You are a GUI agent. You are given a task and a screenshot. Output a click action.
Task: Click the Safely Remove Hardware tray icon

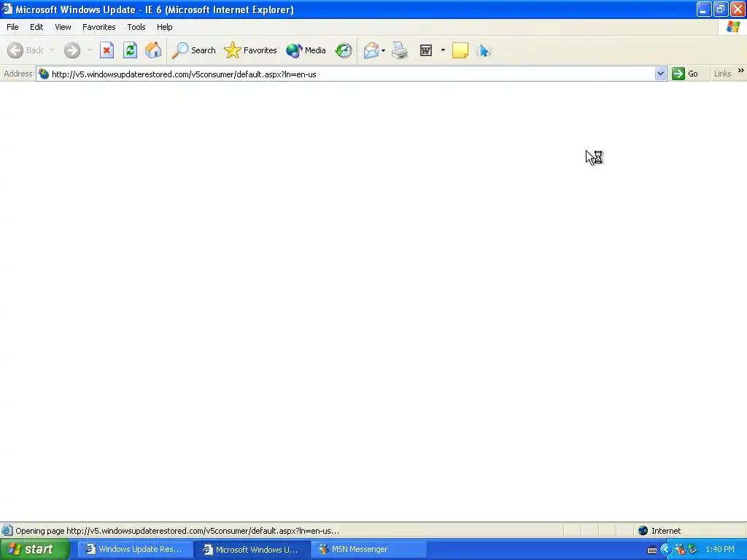pyautogui.click(x=693, y=549)
